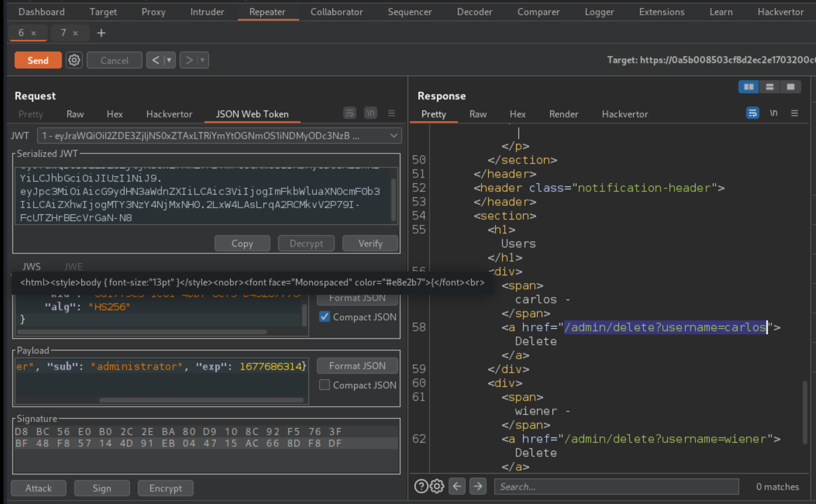
Task: Switch Response view to Hex
Action: pyautogui.click(x=518, y=114)
